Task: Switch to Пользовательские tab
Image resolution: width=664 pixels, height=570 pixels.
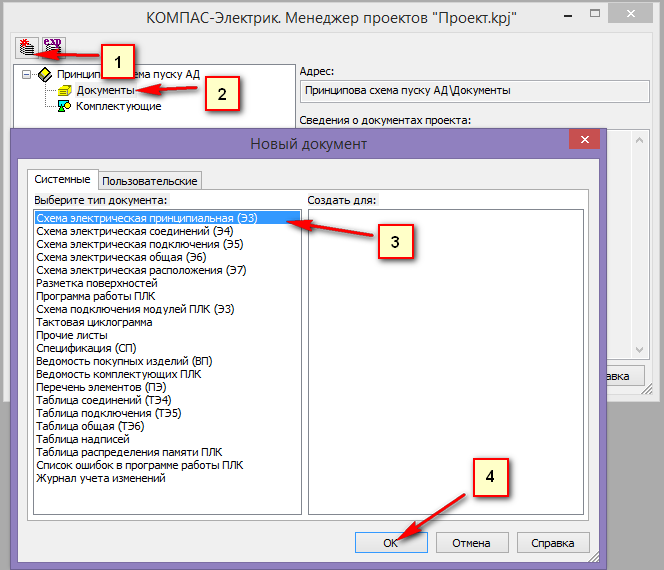Action: tap(150, 181)
